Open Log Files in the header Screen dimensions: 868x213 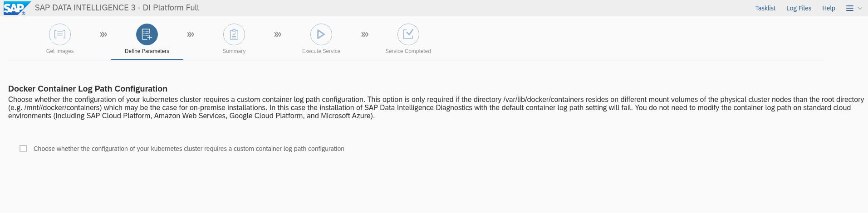799,8
